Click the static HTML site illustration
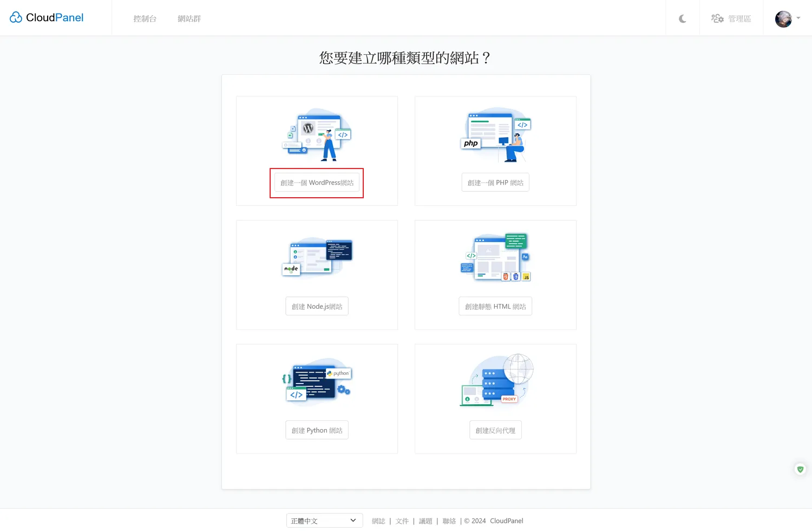Viewport: 812px width, 532px height. pyautogui.click(x=495, y=257)
